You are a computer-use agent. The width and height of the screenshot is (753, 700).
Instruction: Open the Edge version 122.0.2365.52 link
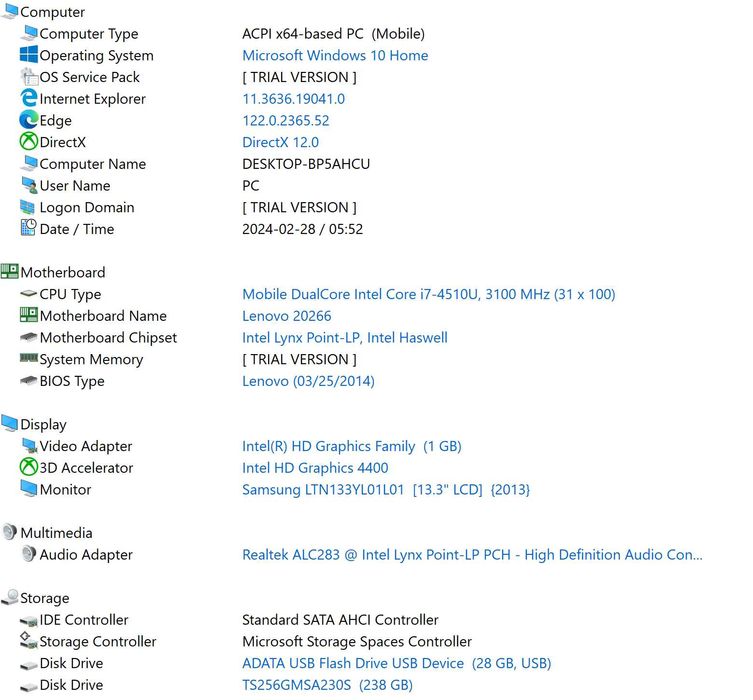[x=286, y=121]
